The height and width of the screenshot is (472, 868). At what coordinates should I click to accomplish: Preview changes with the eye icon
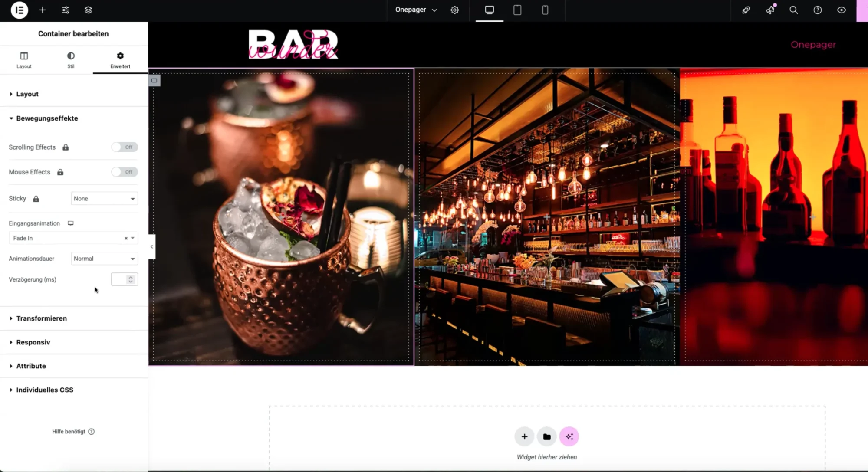842,10
